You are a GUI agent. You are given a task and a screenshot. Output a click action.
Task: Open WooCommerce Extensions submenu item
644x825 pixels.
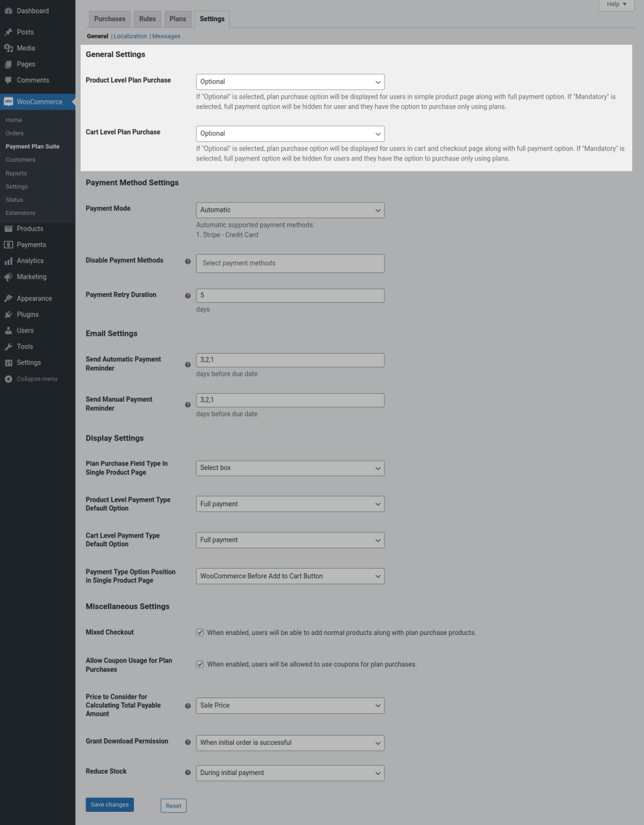[20, 213]
